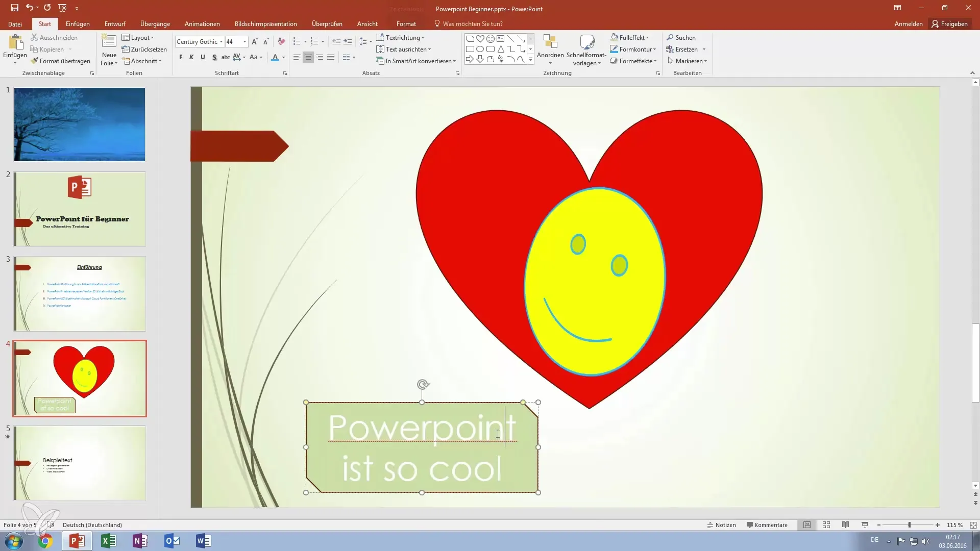Click Zurücksetzen to reset slide
This screenshot has height=551, width=980.
coord(144,49)
